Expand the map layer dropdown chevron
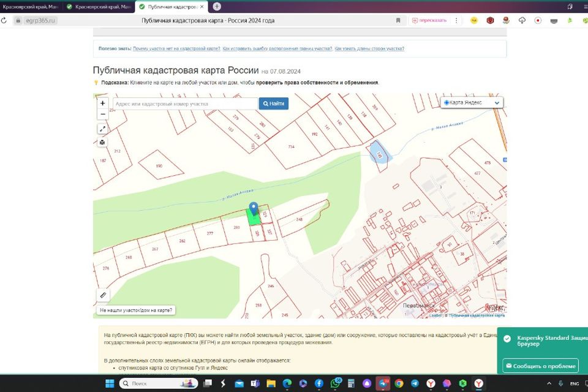Screen dimensions: 588x392 tap(497, 103)
